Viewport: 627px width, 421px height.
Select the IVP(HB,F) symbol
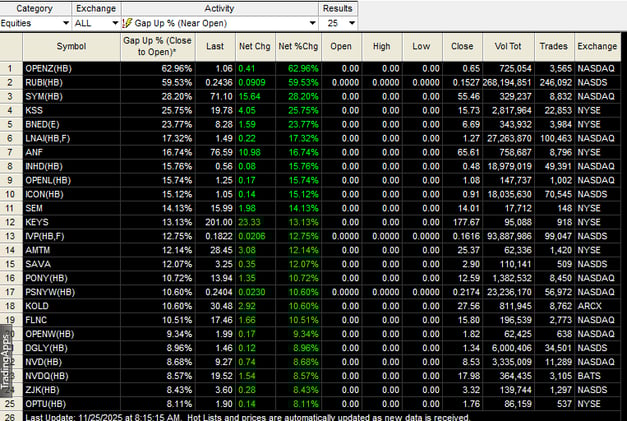tap(45, 236)
